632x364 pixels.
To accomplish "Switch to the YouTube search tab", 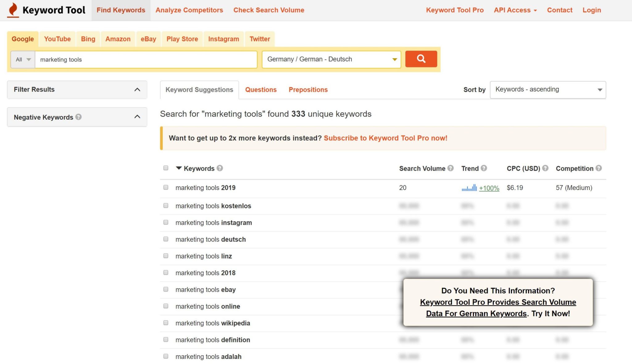I will (57, 39).
